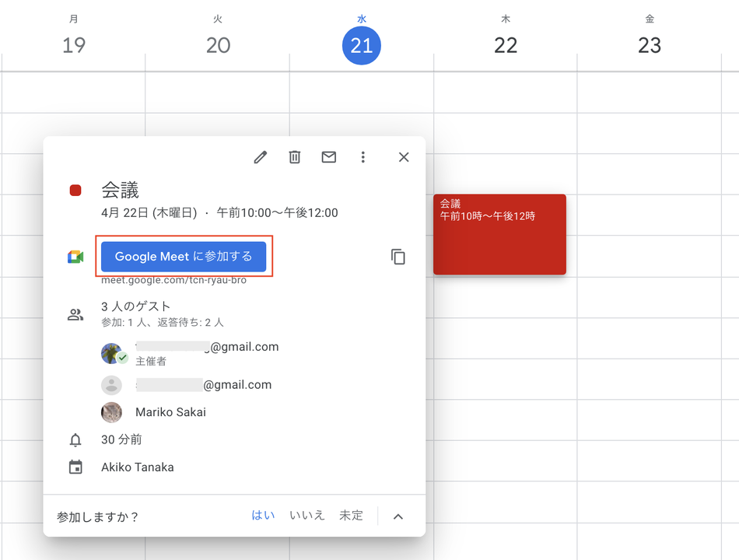739x560 pixels.
Task: Click the bell reminder icon
Action: coord(75,439)
